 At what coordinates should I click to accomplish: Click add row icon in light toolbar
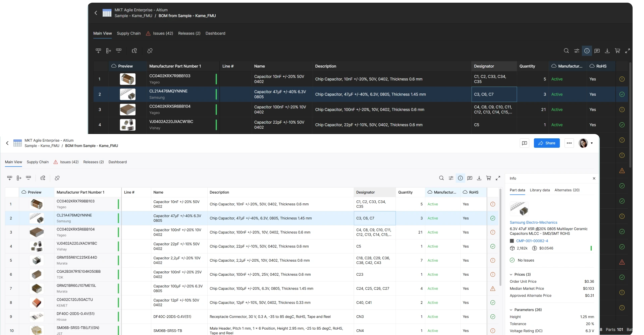tap(10, 178)
